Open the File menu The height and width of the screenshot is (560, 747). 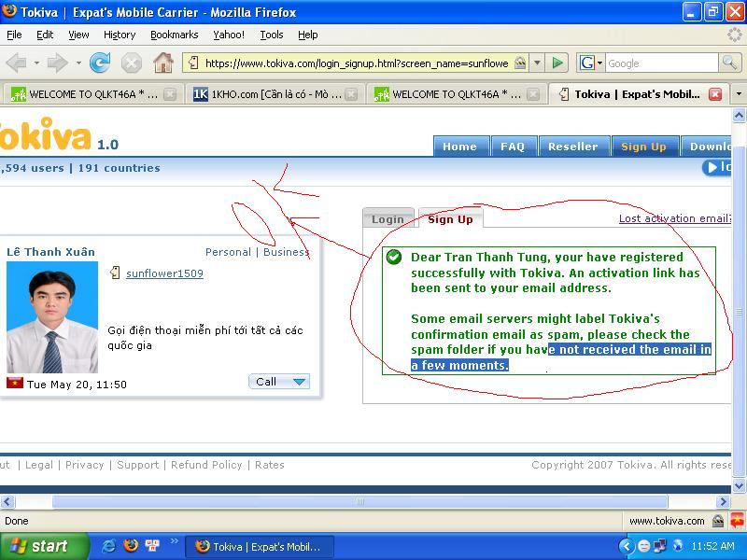pos(14,35)
